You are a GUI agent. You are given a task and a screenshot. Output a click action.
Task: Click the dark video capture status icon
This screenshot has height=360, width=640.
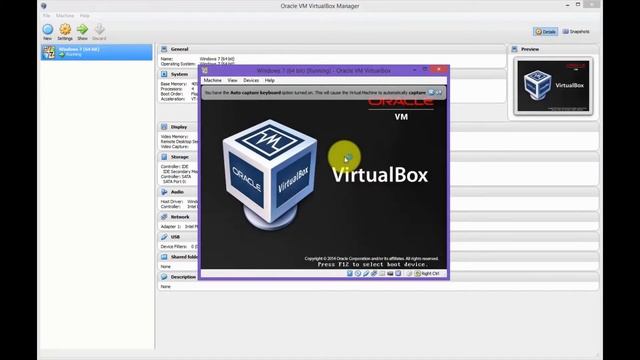pyautogui.click(x=390, y=273)
